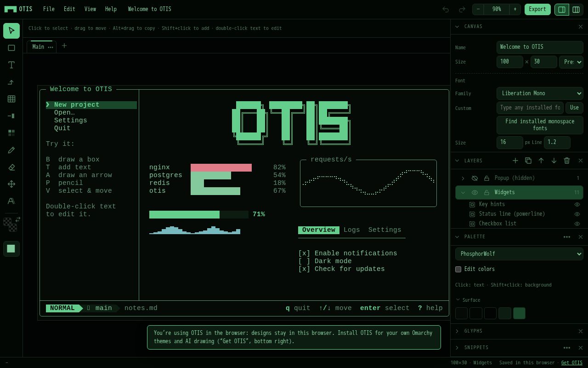The image size is (588, 368).
Task: Click the canvas Name input field
Action: coord(540,47)
